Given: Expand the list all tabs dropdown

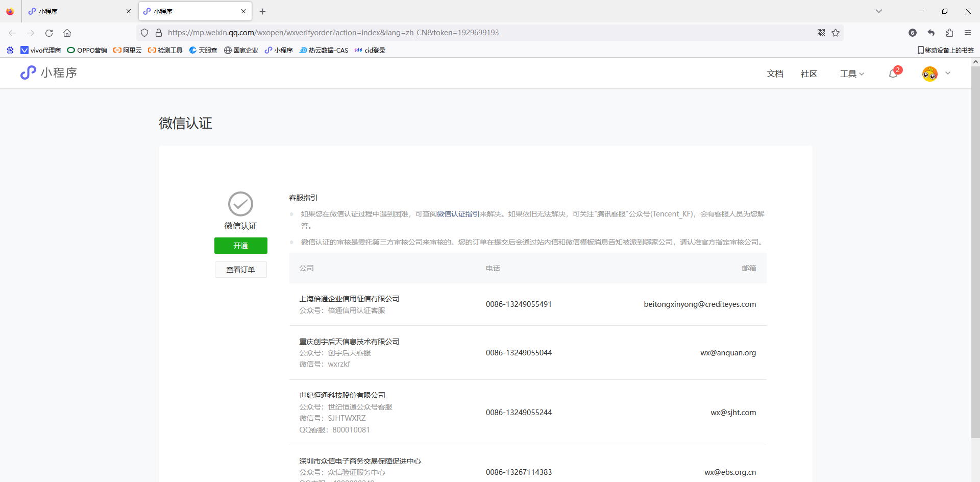Looking at the screenshot, I should click(879, 11).
